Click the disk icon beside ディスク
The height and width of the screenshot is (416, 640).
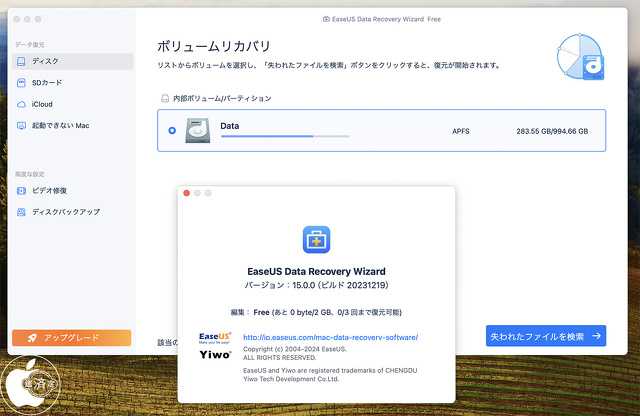pos(21,61)
